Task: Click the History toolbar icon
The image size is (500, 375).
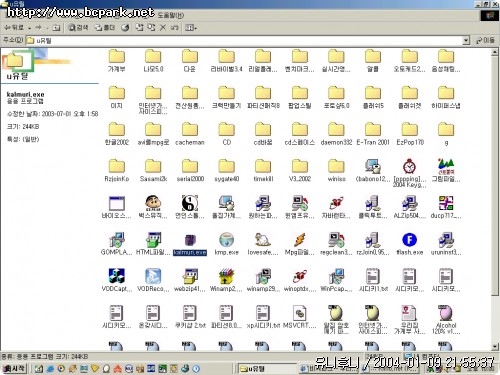Action: pyautogui.click(x=125, y=28)
